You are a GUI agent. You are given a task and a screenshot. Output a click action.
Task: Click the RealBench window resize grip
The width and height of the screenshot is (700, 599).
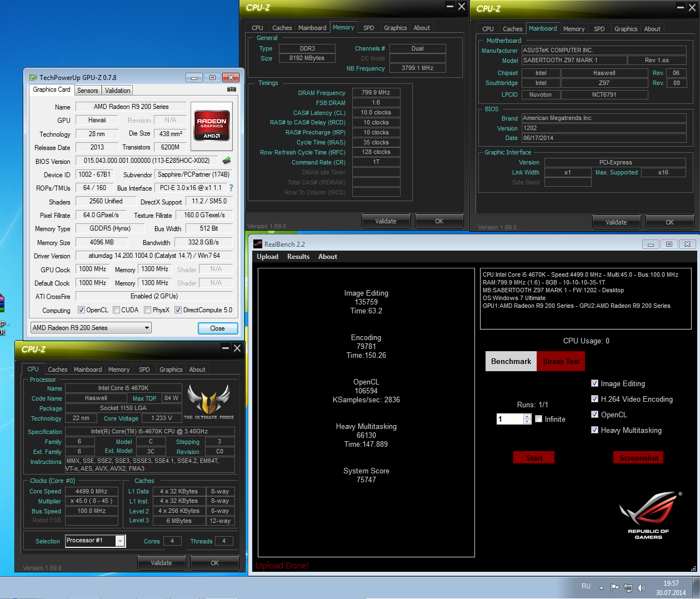coord(693,568)
